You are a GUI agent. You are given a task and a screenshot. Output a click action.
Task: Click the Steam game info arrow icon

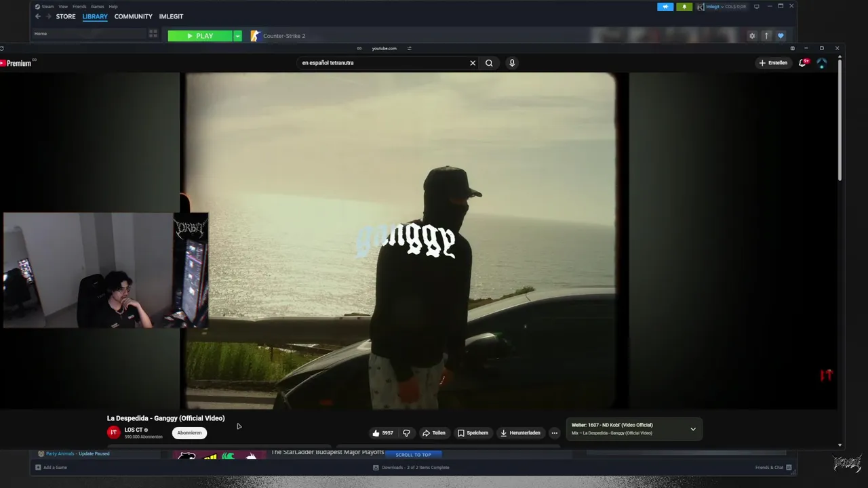click(x=766, y=36)
